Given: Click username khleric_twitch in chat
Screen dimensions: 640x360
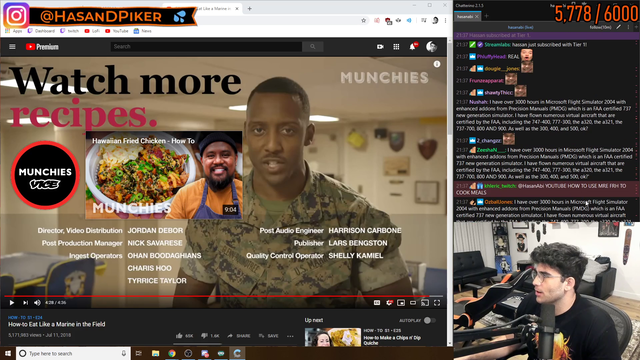Looking at the screenshot, I should 500,186.
